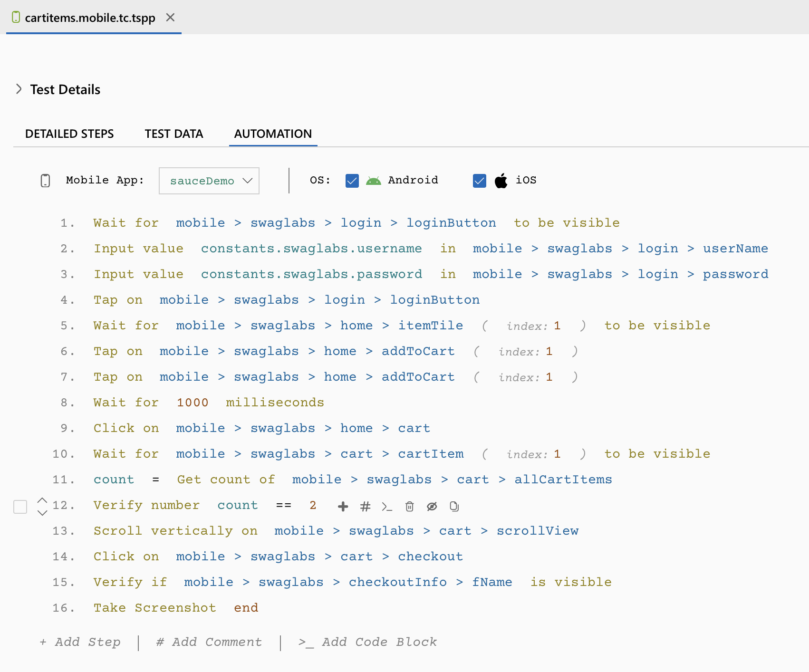Tick the checkbox beside step 12
Screen dimensions: 809x672
[20, 507]
